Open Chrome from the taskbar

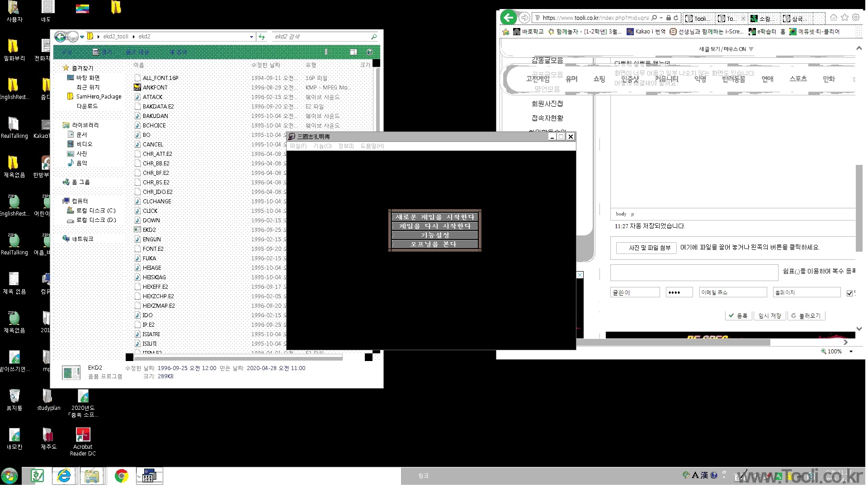pyautogui.click(x=121, y=476)
